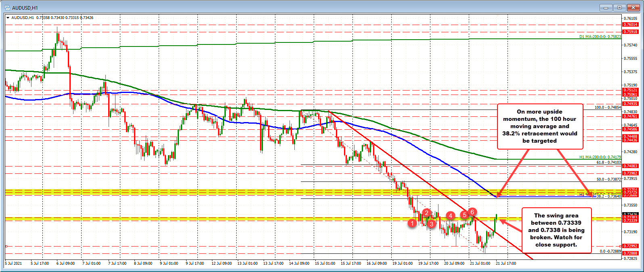Click the AUDUSD chart window icon
Screen dimensions: 644x272
7,7
